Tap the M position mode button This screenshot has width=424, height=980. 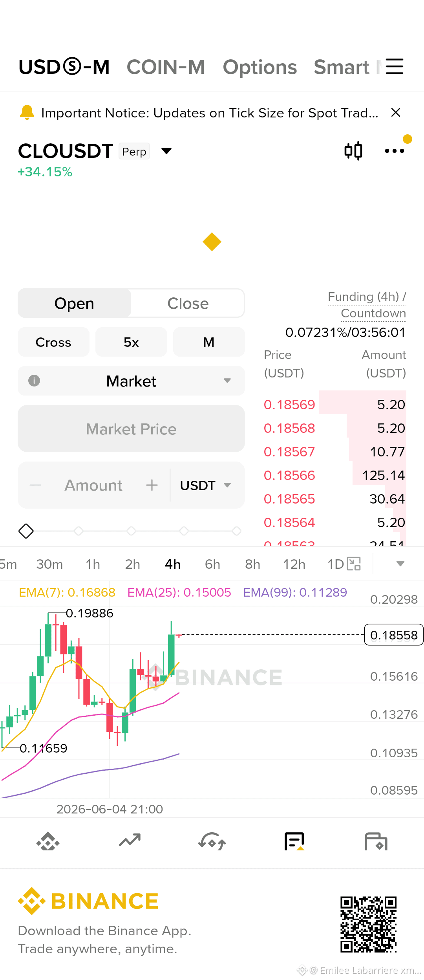[x=209, y=342]
